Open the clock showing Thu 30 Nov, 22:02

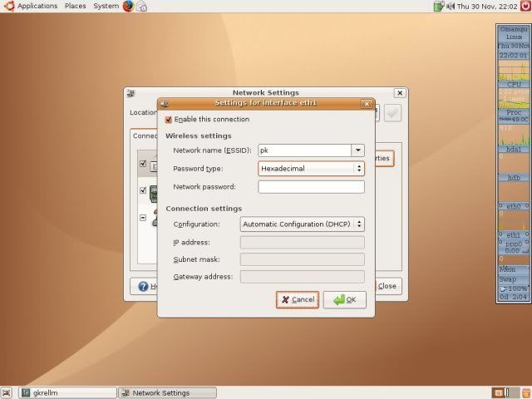pos(487,7)
